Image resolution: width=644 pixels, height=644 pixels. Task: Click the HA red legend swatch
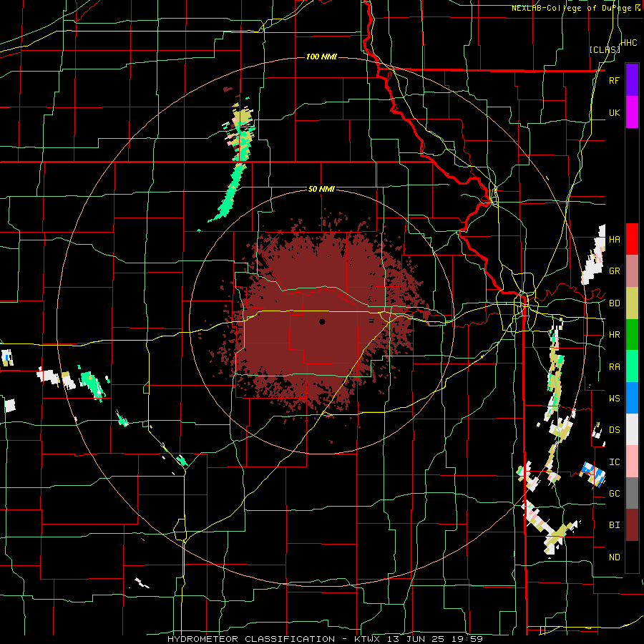(x=632, y=239)
